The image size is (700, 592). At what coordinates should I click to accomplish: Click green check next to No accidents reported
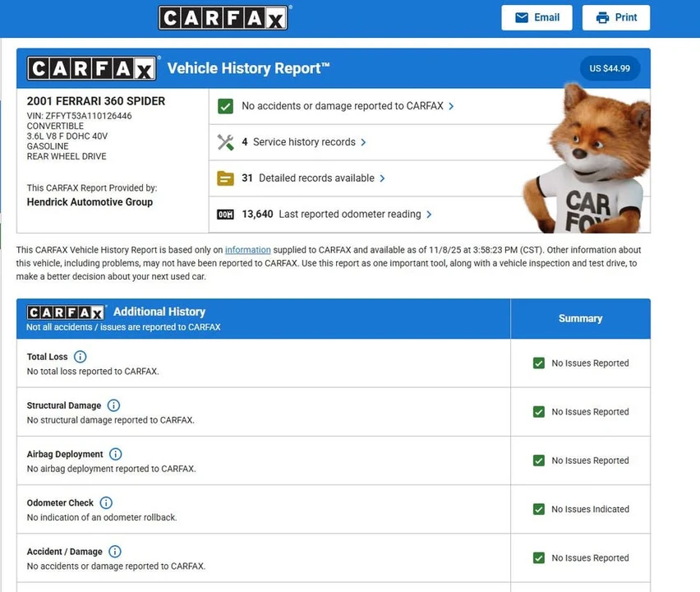(225, 106)
